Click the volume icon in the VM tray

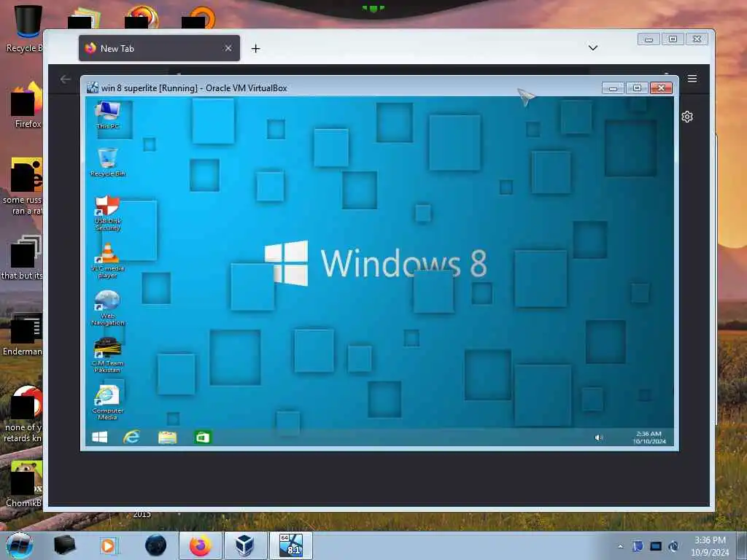point(599,437)
